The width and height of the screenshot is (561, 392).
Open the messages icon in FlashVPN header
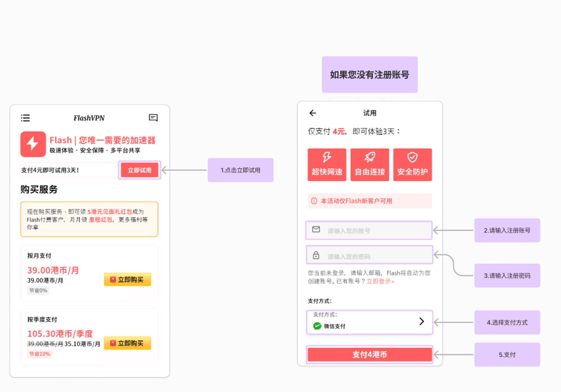pyautogui.click(x=153, y=118)
